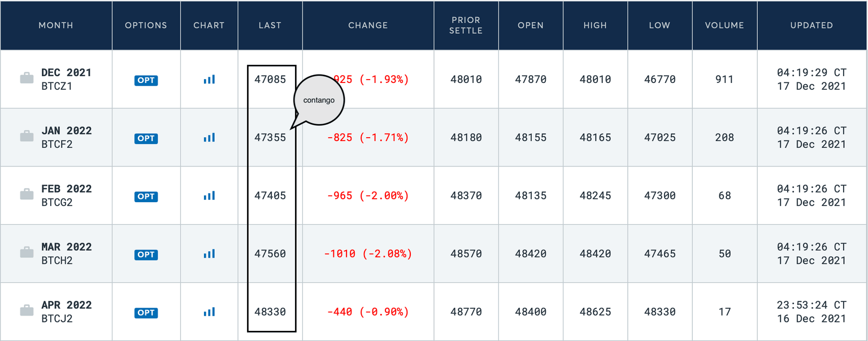Open OPT options for BTCJ2
The width and height of the screenshot is (868, 341).
(x=146, y=313)
